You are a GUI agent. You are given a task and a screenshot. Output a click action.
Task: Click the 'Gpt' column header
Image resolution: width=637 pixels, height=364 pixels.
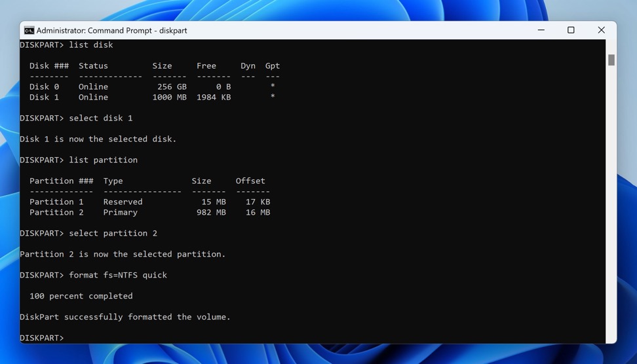273,65
